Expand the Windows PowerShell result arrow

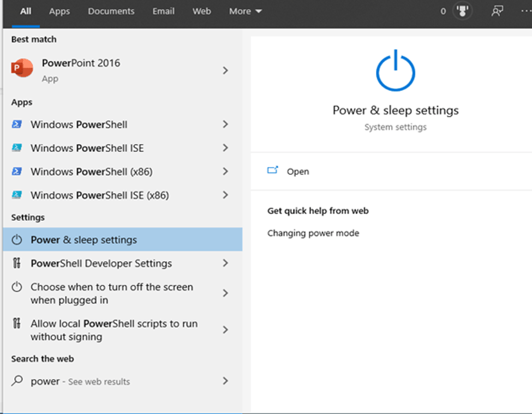point(225,125)
